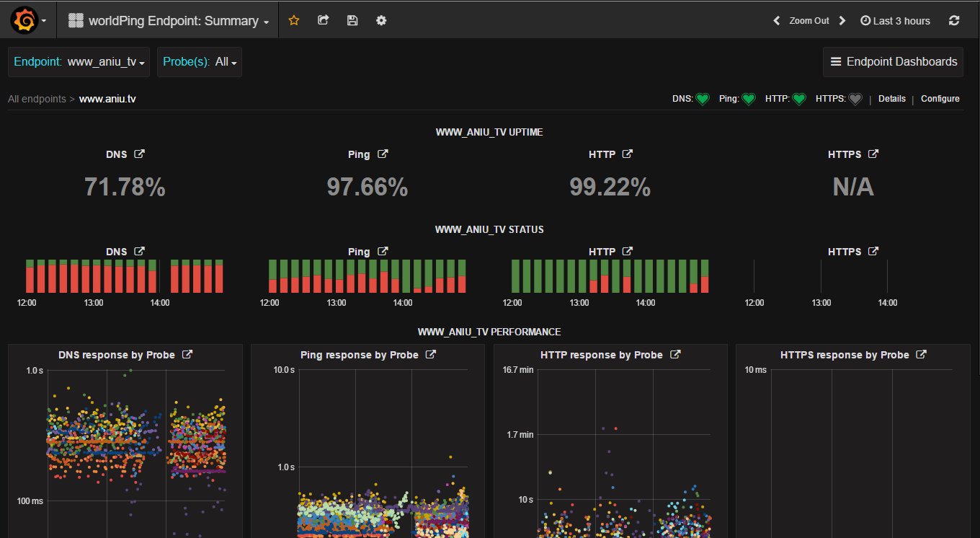Open link icon for HTTP response by Probe
This screenshot has width=980, height=538.
coord(675,354)
